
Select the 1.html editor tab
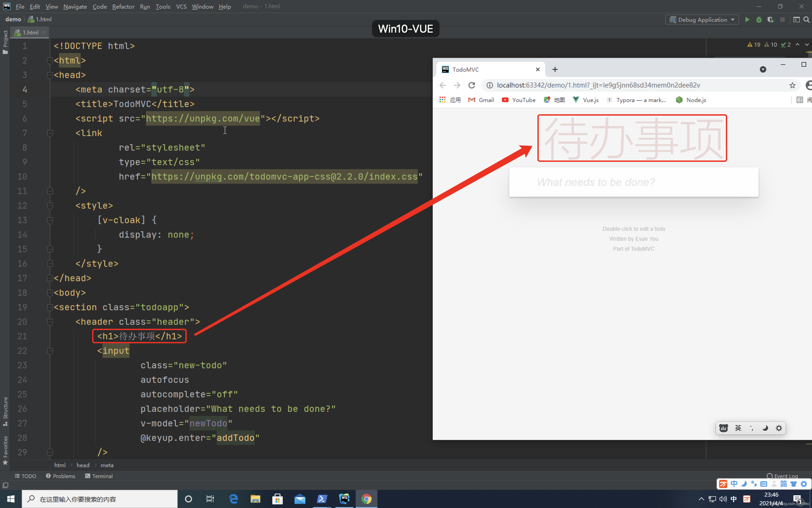(29, 32)
